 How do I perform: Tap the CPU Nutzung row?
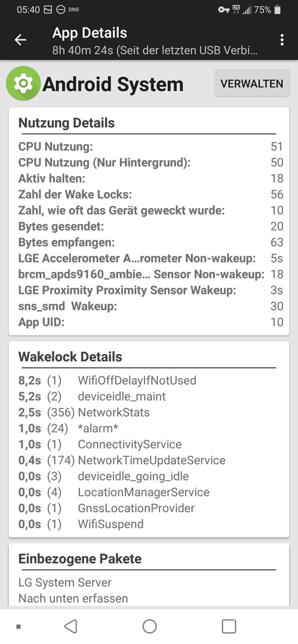pyautogui.click(x=150, y=147)
